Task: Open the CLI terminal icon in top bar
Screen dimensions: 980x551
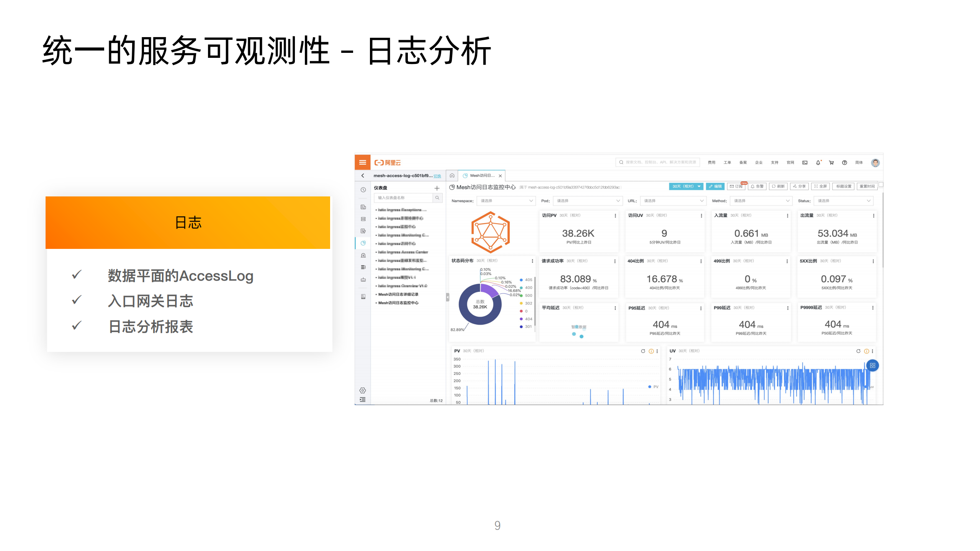Action: click(805, 162)
